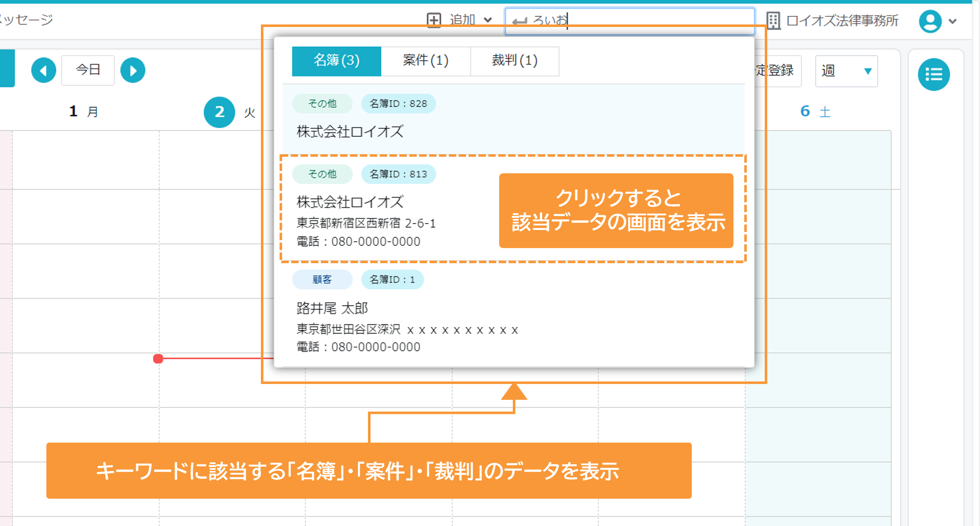Click the partially hidden 予定登録 button
980x526 pixels.
778,71
